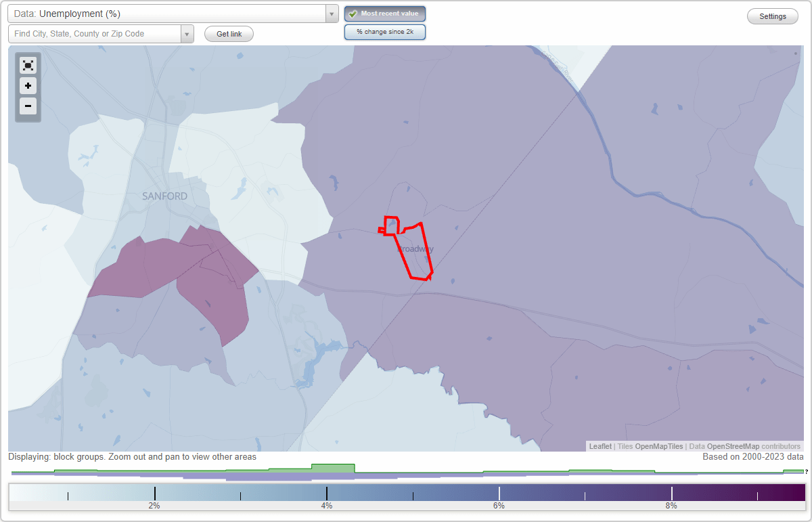
Task: Click the Based on 2000-2023 data text
Action: tap(753, 457)
